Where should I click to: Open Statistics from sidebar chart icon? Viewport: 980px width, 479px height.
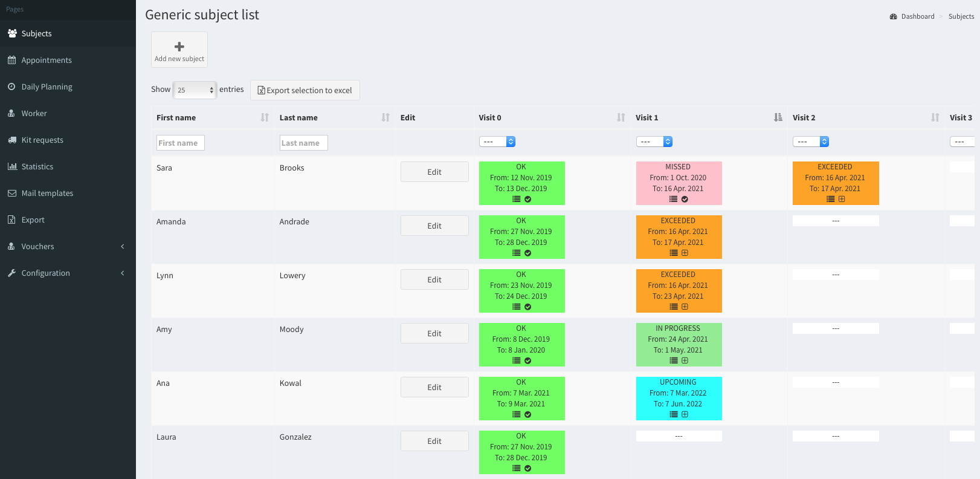[12, 166]
